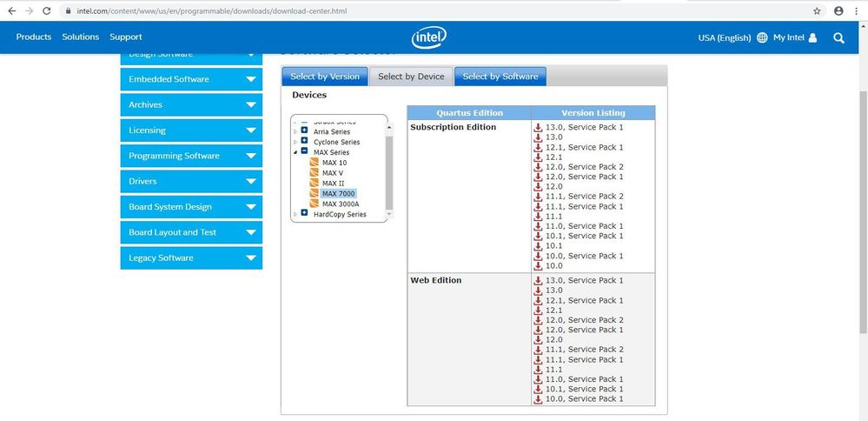Click download icon for Subscription Edition 10.0

(538, 266)
